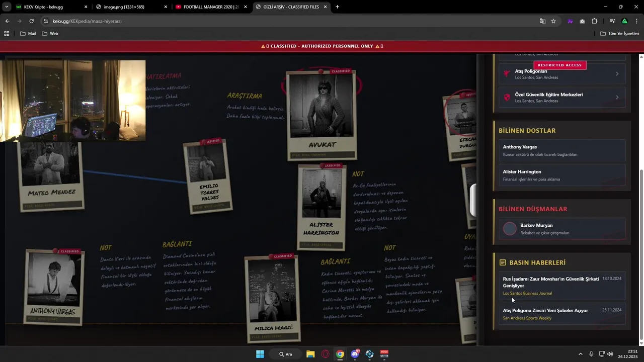
Task: Open the volume tray icon
Action: (610, 354)
